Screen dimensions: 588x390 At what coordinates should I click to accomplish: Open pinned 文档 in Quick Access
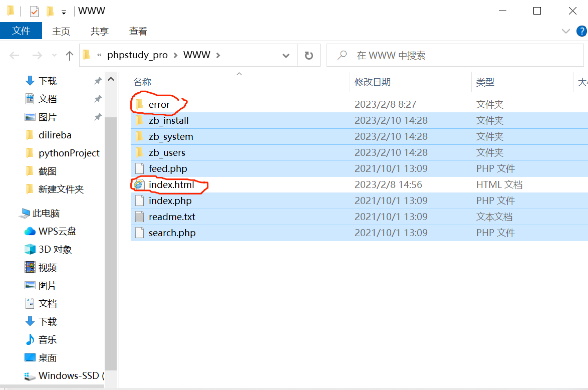(x=48, y=99)
